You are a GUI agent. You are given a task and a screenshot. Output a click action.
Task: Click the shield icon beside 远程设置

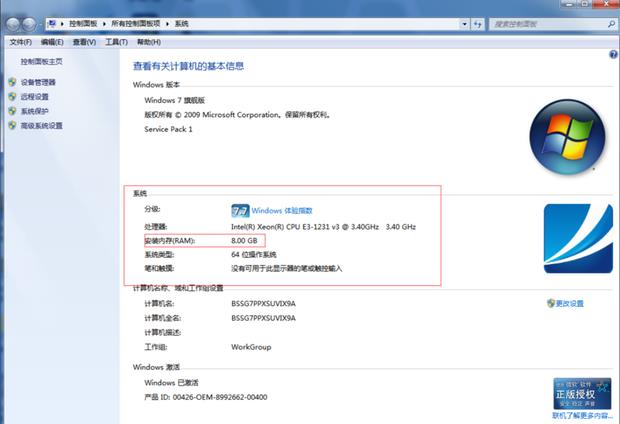coord(12,97)
